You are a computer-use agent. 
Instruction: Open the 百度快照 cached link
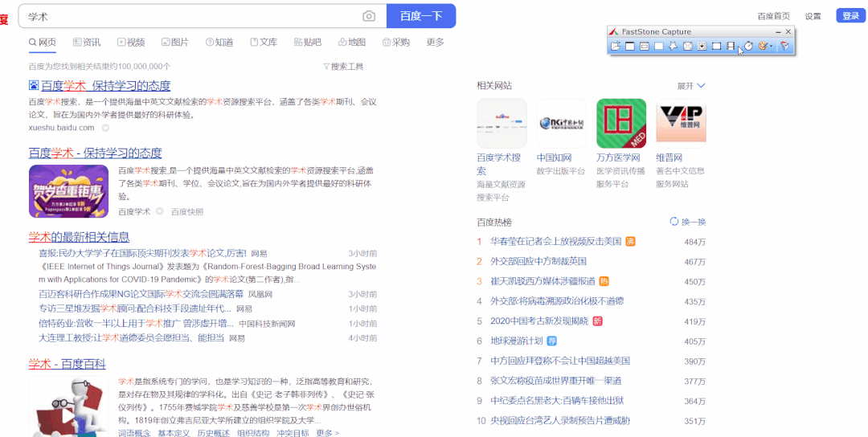click(x=187, y=211)
